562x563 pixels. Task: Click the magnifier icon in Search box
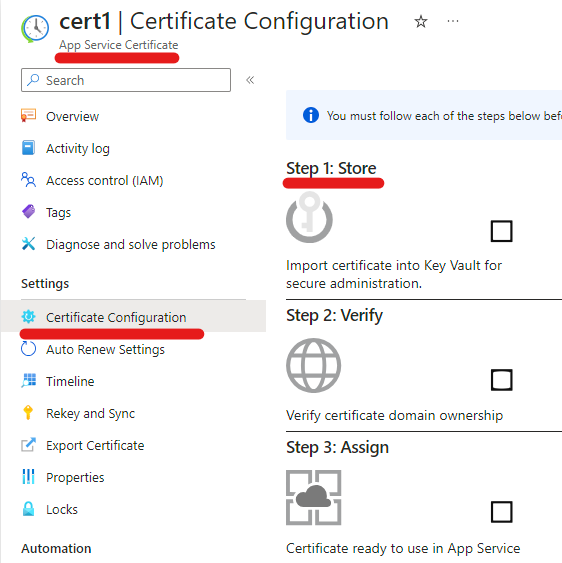33,80
